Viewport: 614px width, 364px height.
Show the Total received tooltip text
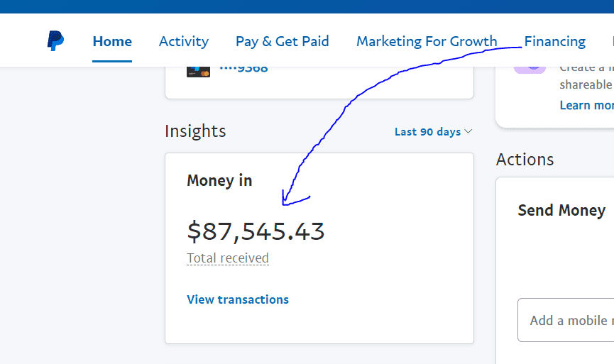(228, 258)
